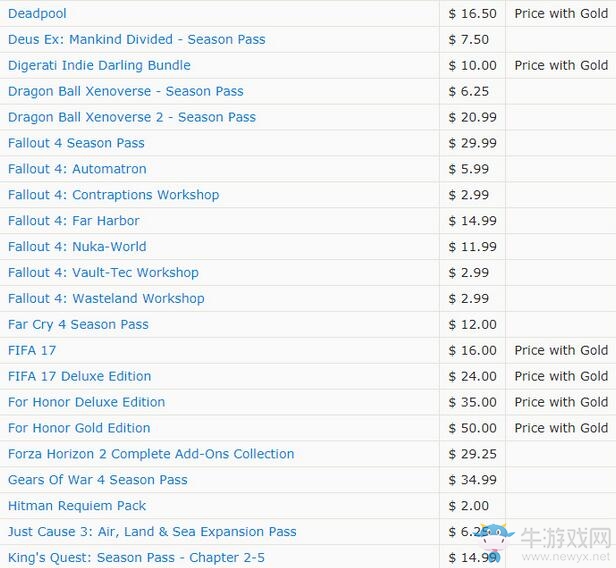Image resolution: width=616 pixels, height=568 pixels.
Task: Open Forza Horizon 2 Complete Add-Ons Collection link
Action: click(x=151, y=454)
